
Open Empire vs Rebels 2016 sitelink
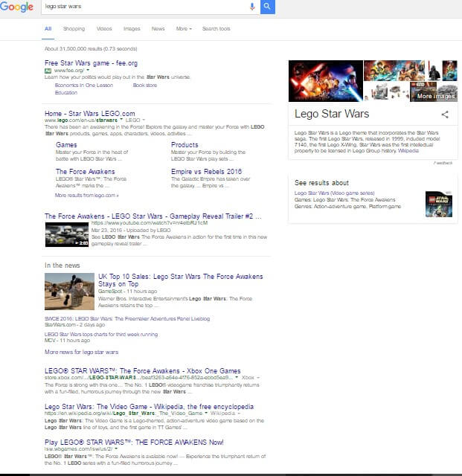[x=206, y=172]
